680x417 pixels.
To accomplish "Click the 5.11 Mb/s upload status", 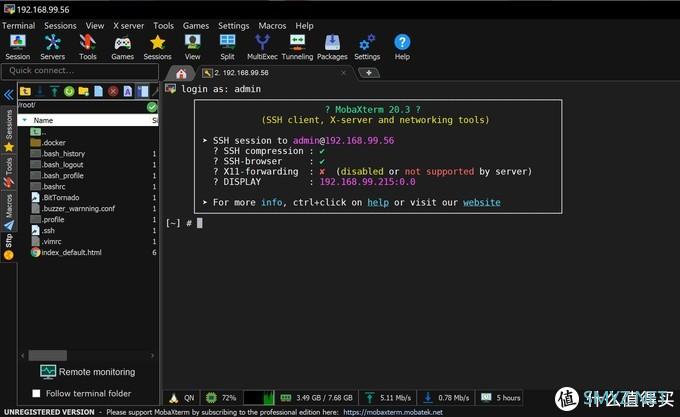I will 388,397.
